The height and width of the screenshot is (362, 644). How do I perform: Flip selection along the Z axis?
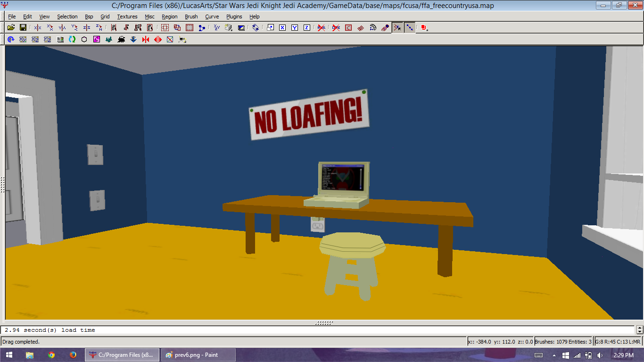pos(87,28)
